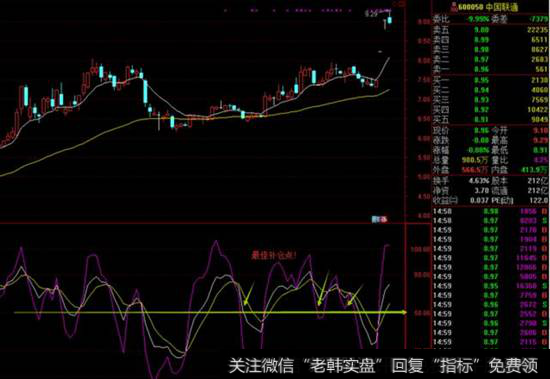Click the 净资 value 3.70
Viewport: 550px width, 379px height.
(x=481, y=191)
